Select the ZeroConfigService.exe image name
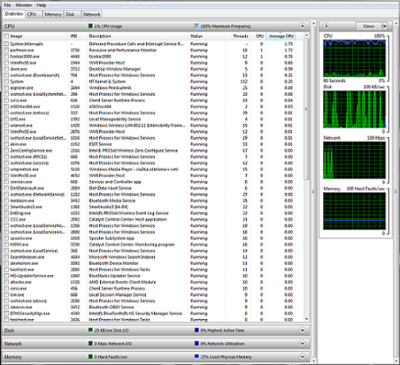This screenshot has width=400, height=365. point(31,150)
